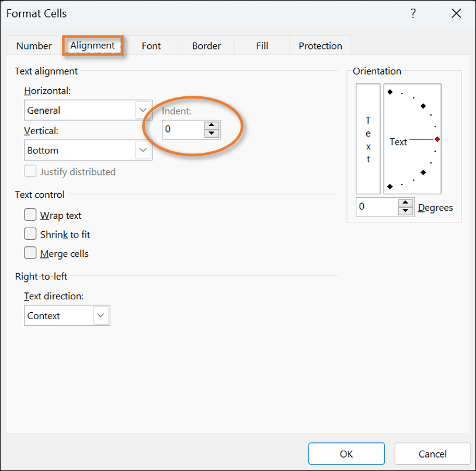
Task: Click the bottom diamond on orientation dial
Action: click(x=390, y=186)
